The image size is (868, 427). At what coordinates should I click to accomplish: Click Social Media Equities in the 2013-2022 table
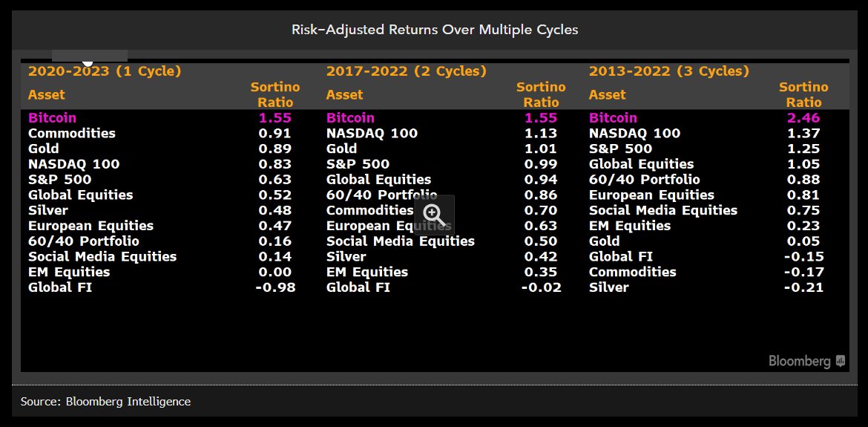click(x=663, y=210)
